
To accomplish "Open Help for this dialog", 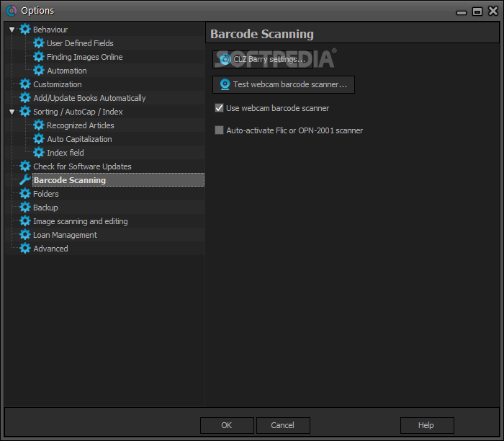I will point(427,425).
